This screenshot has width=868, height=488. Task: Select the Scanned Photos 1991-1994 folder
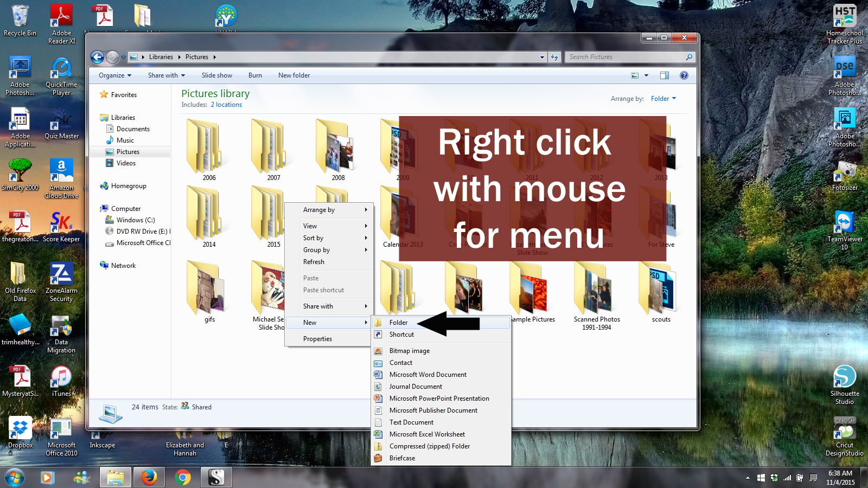(597, 296)
